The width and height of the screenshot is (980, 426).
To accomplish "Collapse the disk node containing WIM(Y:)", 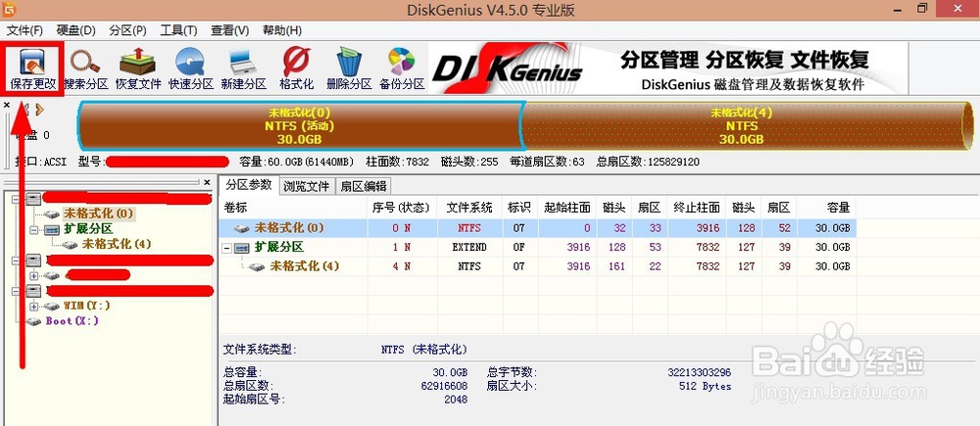I will pyautogui.click(x=16, y=291).
